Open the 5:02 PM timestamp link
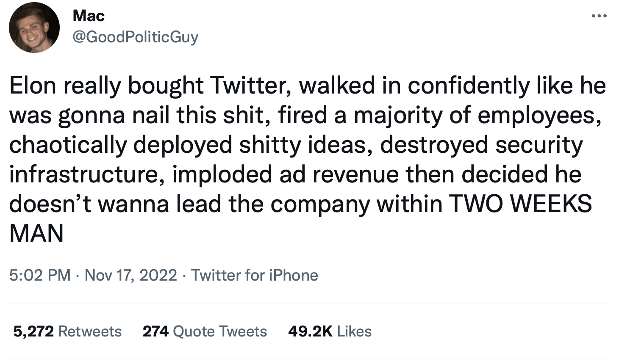 tap(40, 275)
